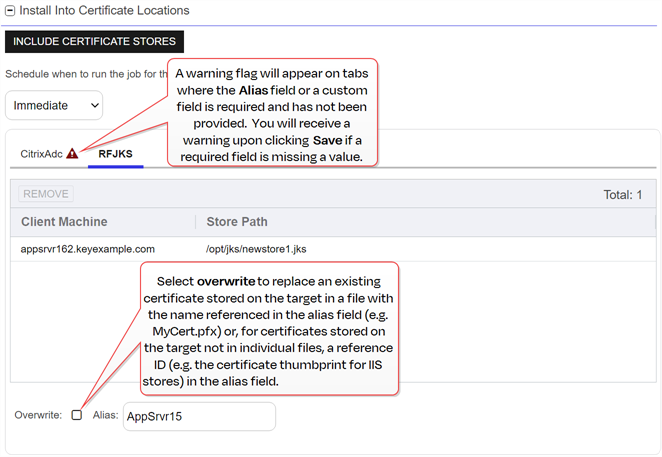Click the Alias label text
Viewport: 662px width, 457px height.
[105, 415]
